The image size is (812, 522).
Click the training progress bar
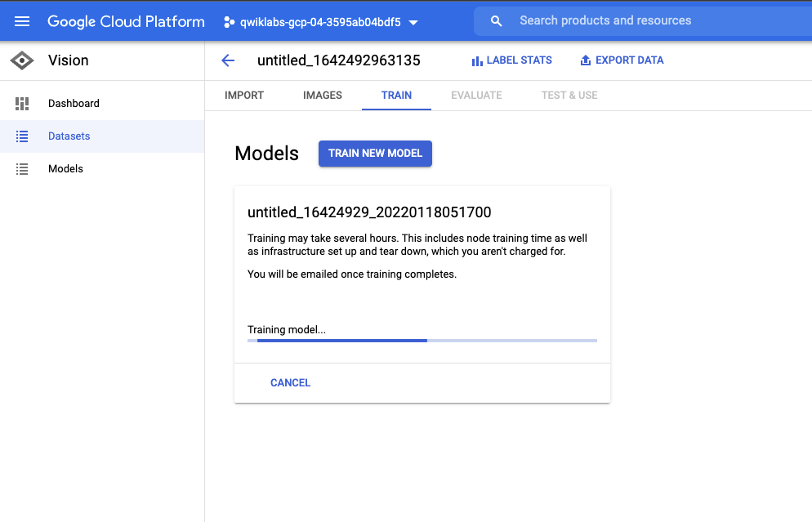click(x=422, y=340)
